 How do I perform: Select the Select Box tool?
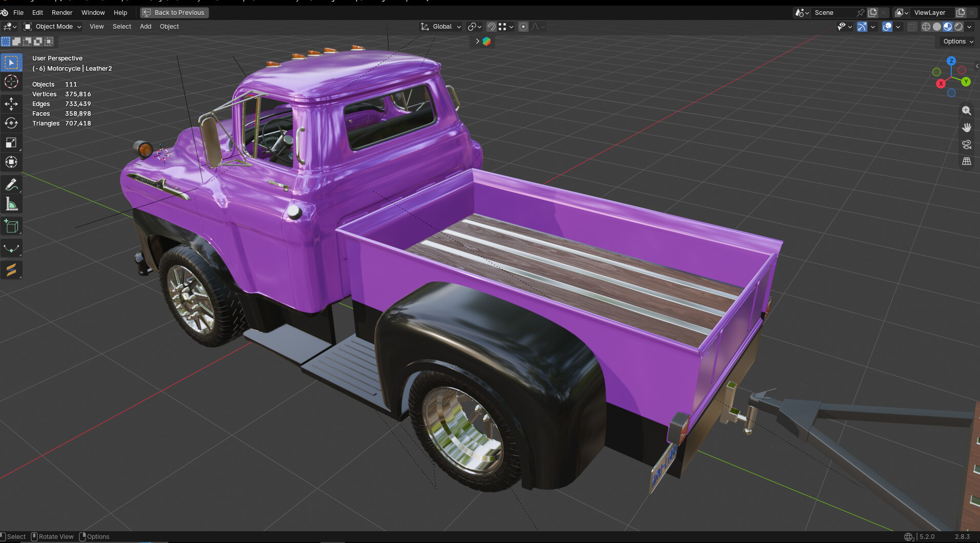[11, 62]
